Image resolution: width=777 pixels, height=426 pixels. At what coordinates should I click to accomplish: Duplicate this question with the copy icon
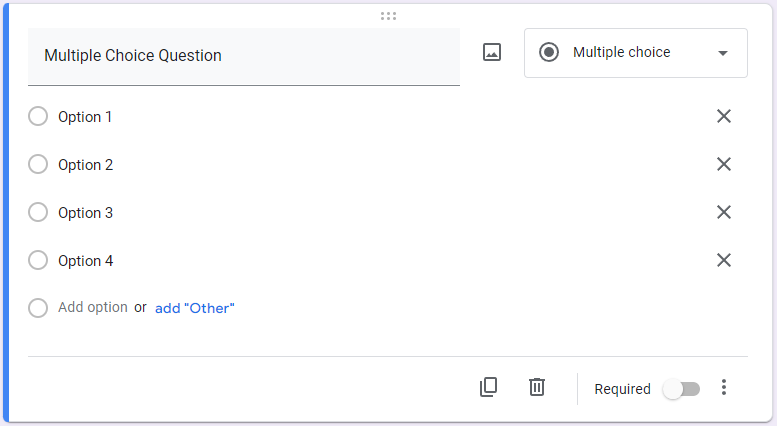tap(488, 387)
